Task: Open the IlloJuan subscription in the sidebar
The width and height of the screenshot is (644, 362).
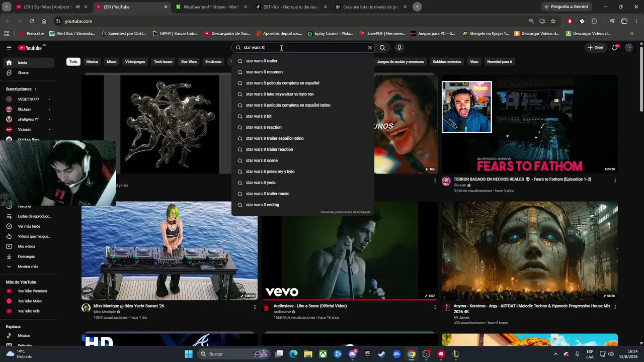Action: (28, 109)
